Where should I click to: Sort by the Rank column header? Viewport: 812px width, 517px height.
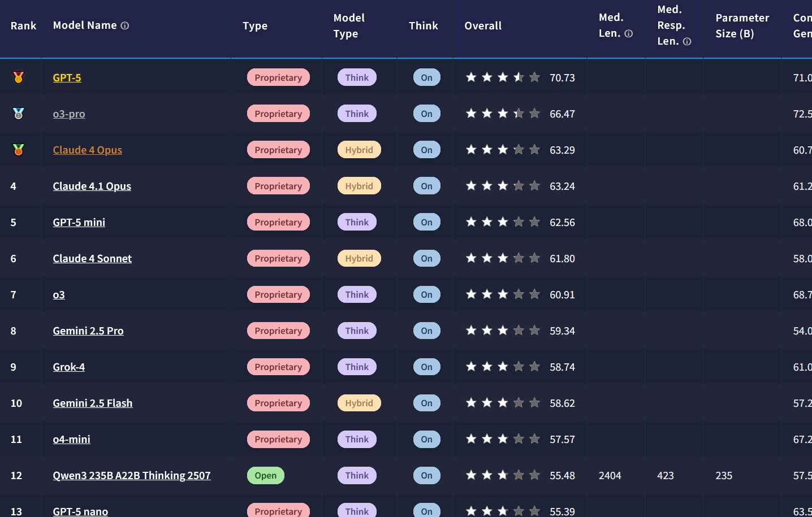coord(23,26)
